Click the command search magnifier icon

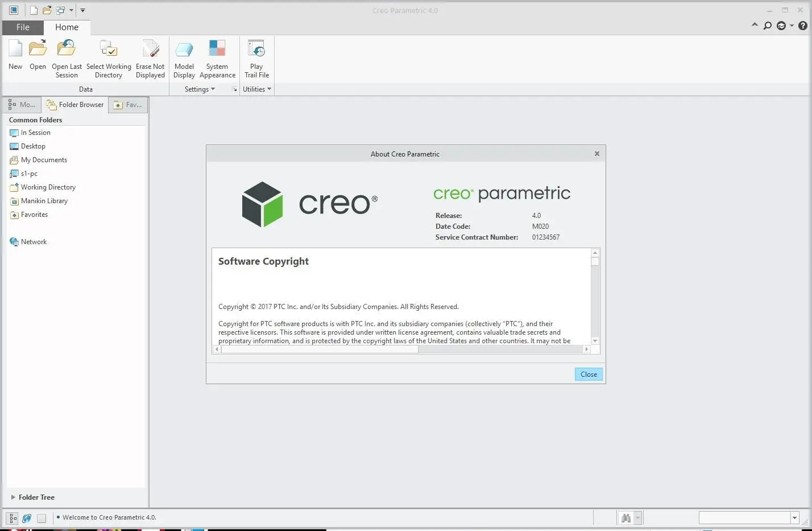click(x=768, y=26)
